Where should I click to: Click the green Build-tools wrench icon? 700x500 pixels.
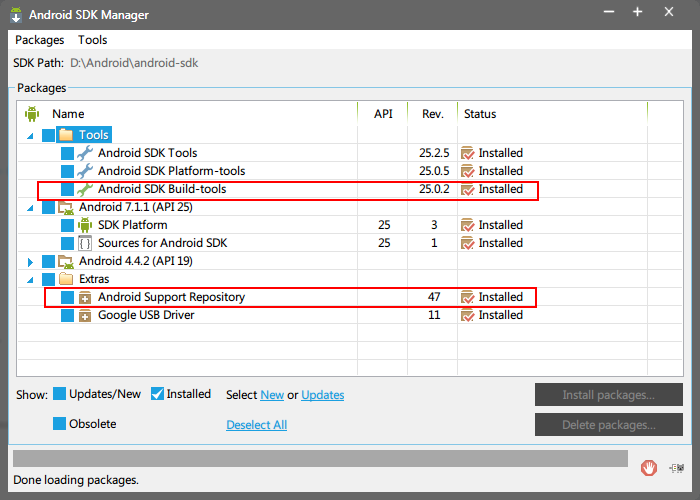(85, 189)
